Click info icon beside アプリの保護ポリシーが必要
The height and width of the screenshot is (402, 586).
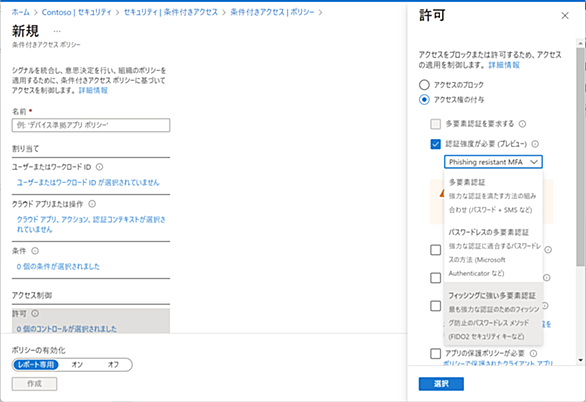(533, 353)
